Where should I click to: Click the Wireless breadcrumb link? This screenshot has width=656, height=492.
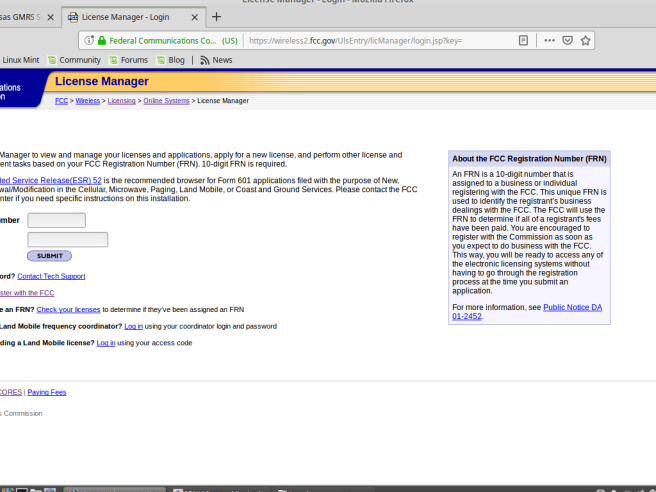click(87, 101)
